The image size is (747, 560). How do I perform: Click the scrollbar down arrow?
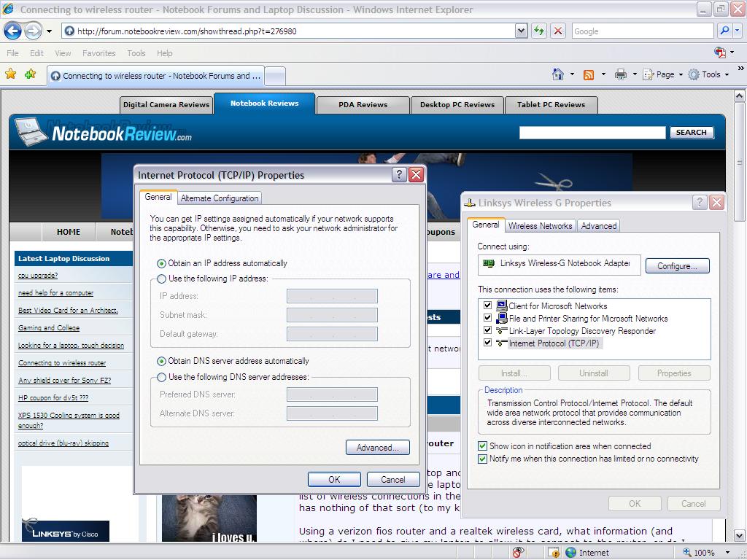pyautogui.click(x=740, y=535)
